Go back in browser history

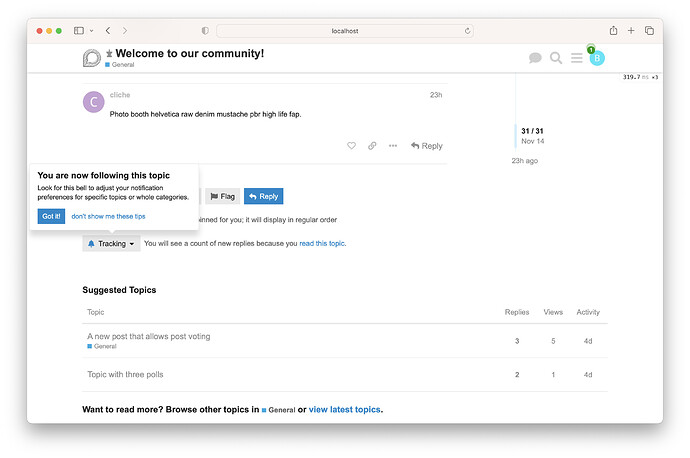coord(108,30)
